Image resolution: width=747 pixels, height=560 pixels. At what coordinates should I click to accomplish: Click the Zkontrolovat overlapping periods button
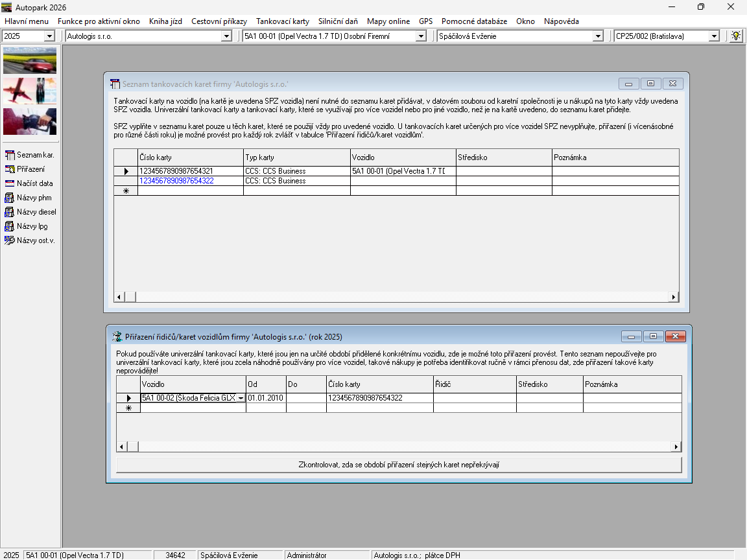(x=399, y=465)
